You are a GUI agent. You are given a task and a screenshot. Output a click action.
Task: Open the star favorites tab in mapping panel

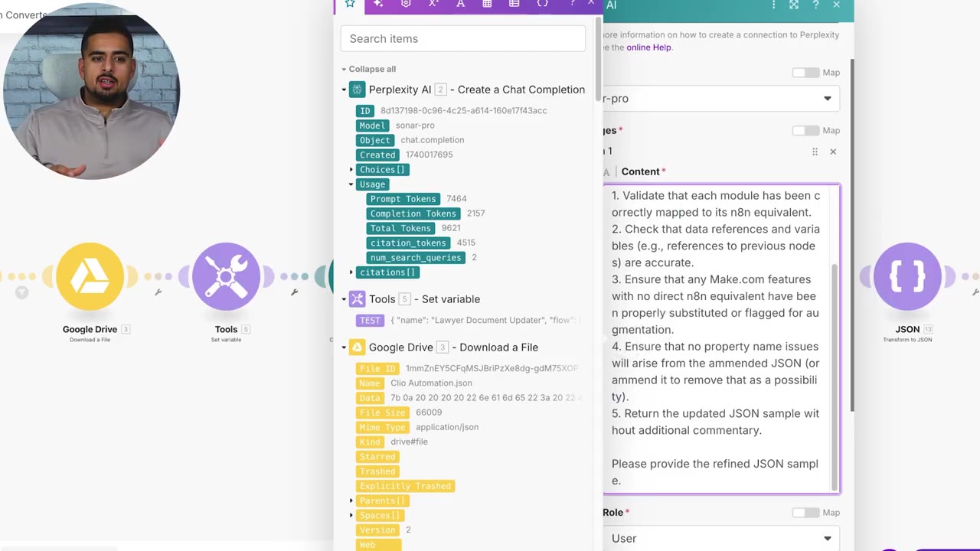coord(350,5)
